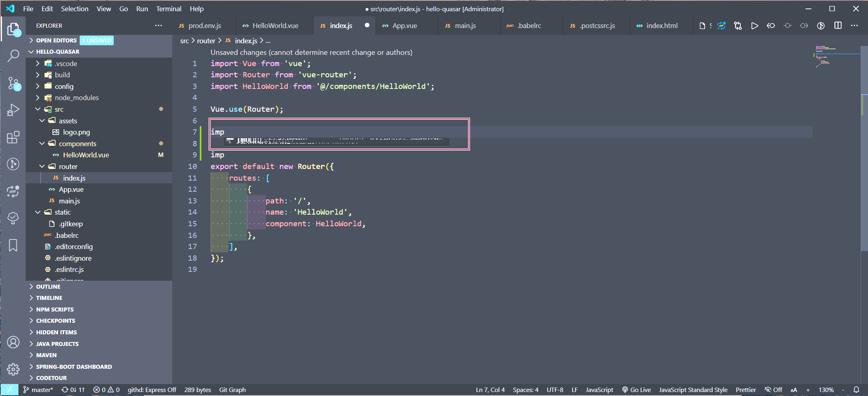This screenshot has height=396, width=868.
Task: Split the editor using the toolbar icon
Action: [x=837, y=25]
